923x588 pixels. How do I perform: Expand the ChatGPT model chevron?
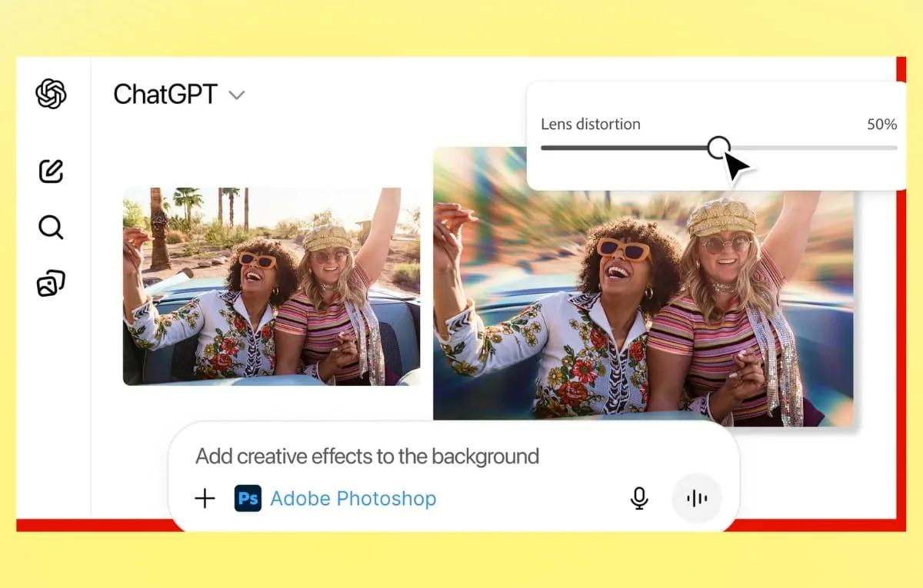click(237, 95)
